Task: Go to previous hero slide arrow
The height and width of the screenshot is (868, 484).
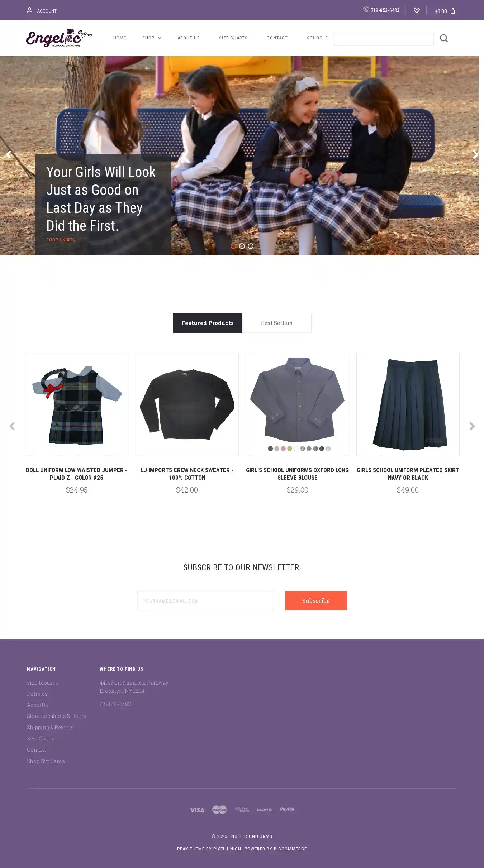Action: [8, 154]
